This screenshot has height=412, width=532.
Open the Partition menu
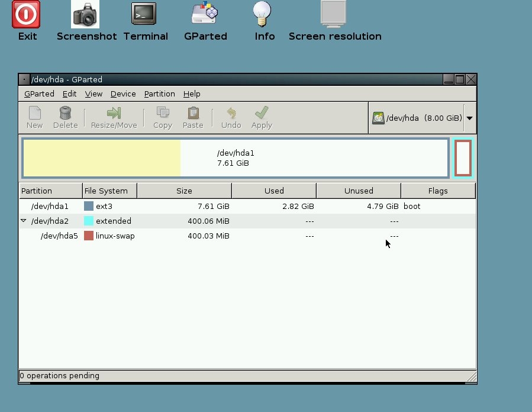159,94
